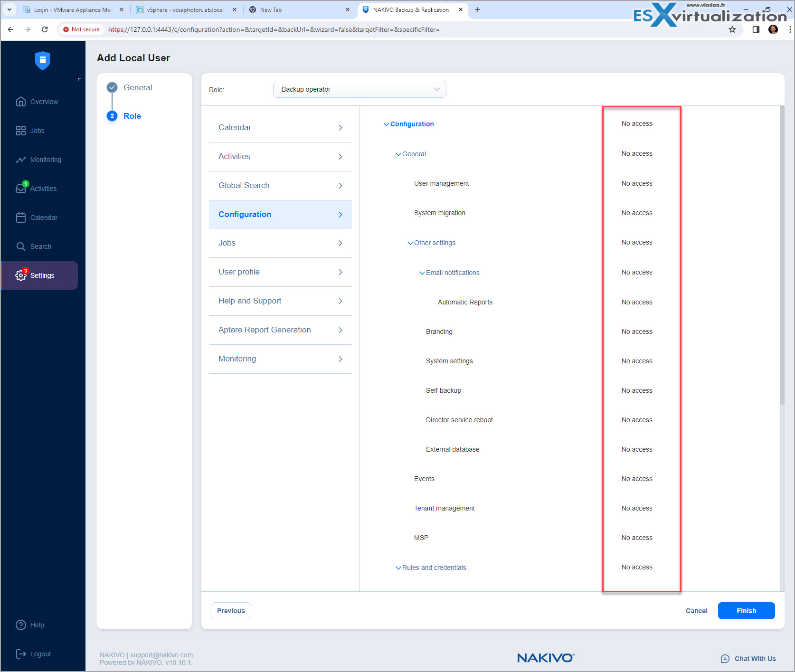
Task: Select the Monitoring permission category
Action: coord(280,359)
